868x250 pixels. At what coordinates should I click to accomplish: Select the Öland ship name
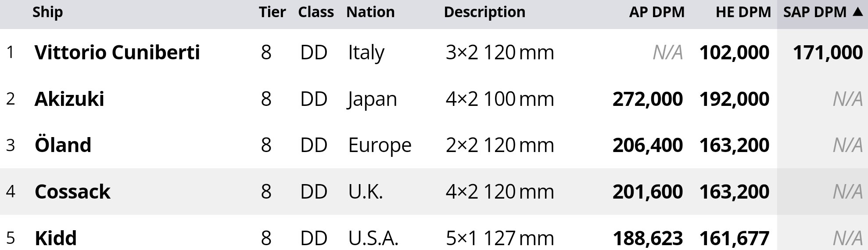[63, 145]
